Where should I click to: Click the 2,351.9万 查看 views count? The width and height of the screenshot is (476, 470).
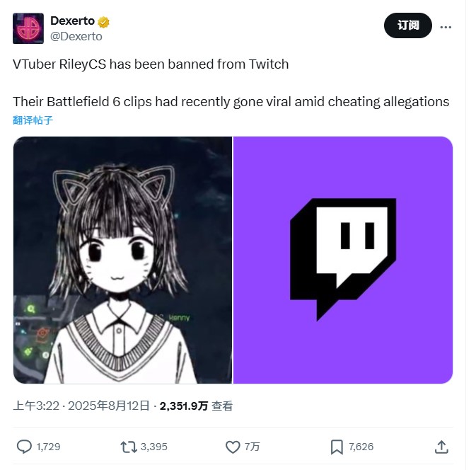pos(196,406)
